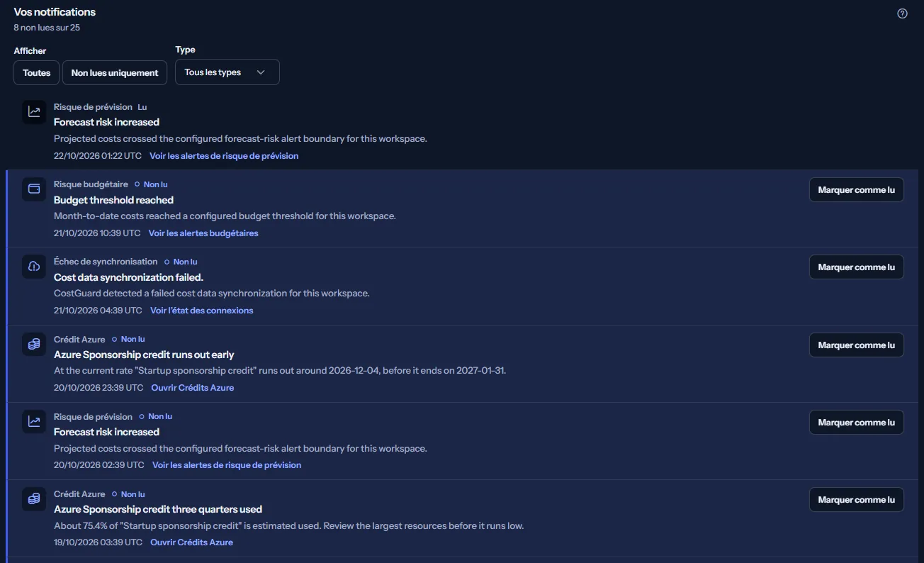Click the 21/10/2026 10:39 UTC timestamp
The height and width of the screenshot is (563, 924).
pos(98,233)
